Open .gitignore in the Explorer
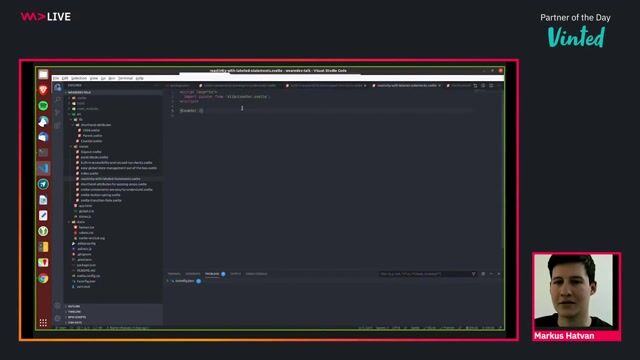Screen dimensions: 640x360 coord(84,254)
